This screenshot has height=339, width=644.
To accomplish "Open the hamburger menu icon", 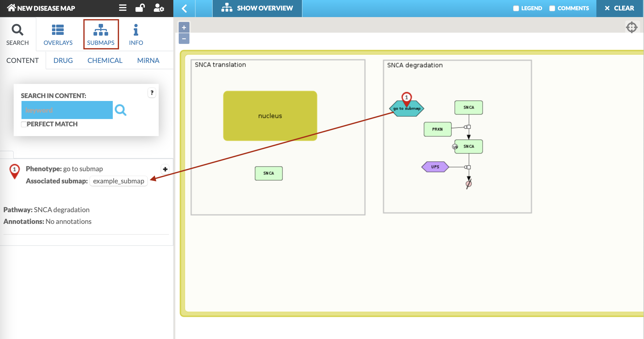I will (x=123, y=8).
